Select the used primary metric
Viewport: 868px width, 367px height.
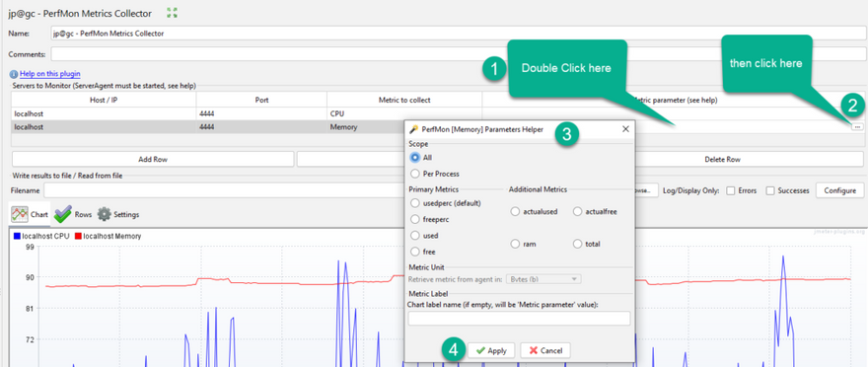(x=414, y=235)
